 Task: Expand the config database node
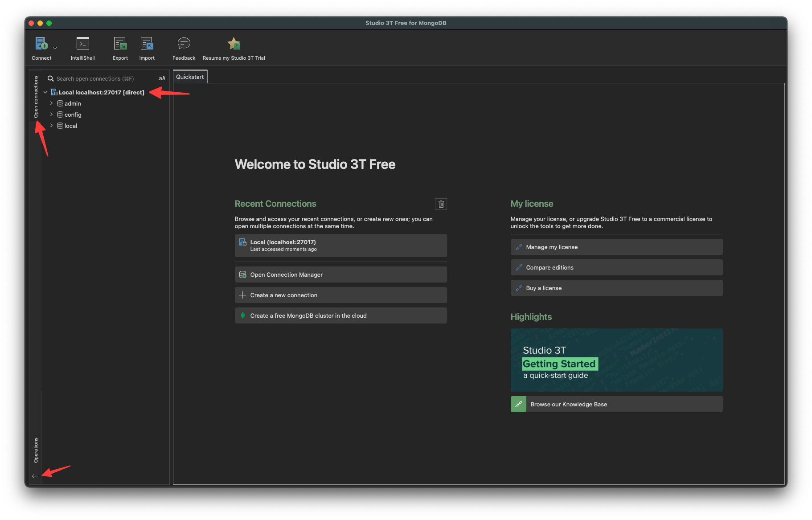point(52,115)
